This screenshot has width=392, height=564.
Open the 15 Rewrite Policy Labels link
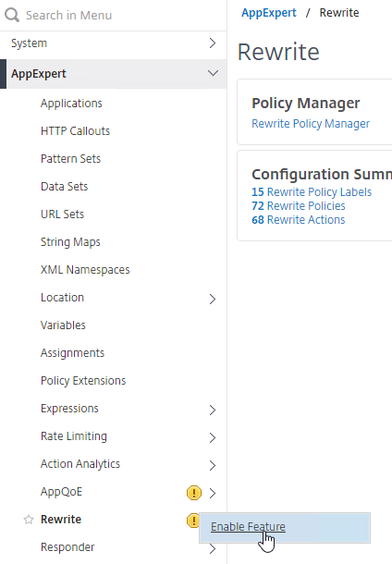312,191
